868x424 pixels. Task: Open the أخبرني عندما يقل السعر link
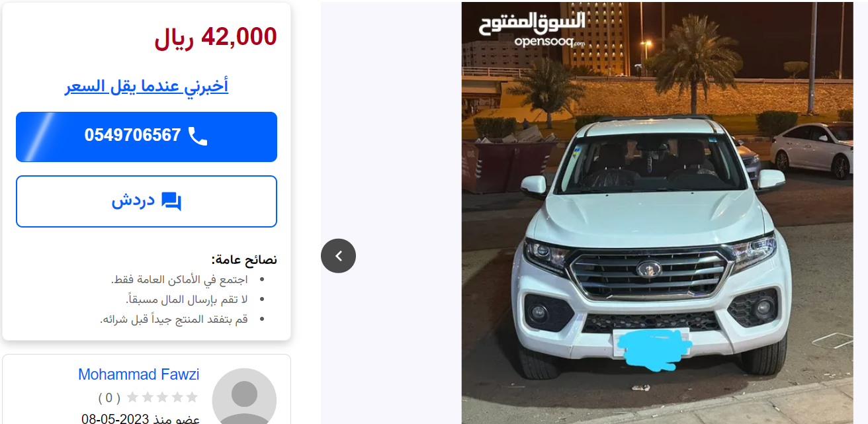tap(147, 86)
